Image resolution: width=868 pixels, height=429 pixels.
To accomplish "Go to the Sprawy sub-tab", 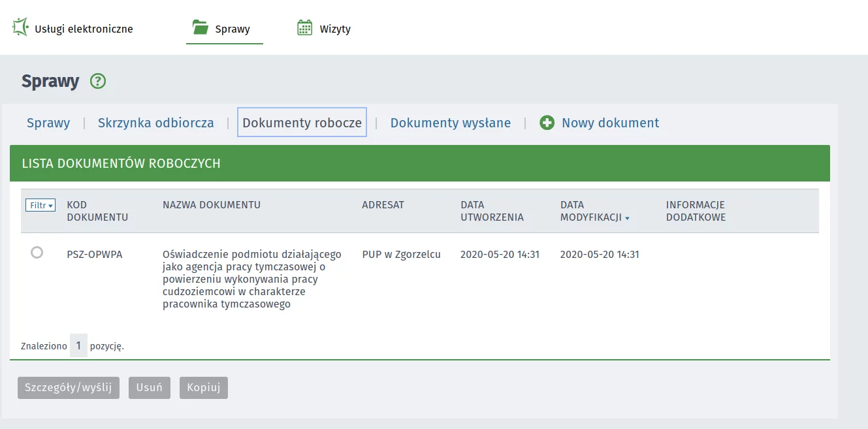I will click(x=48, y=123).
